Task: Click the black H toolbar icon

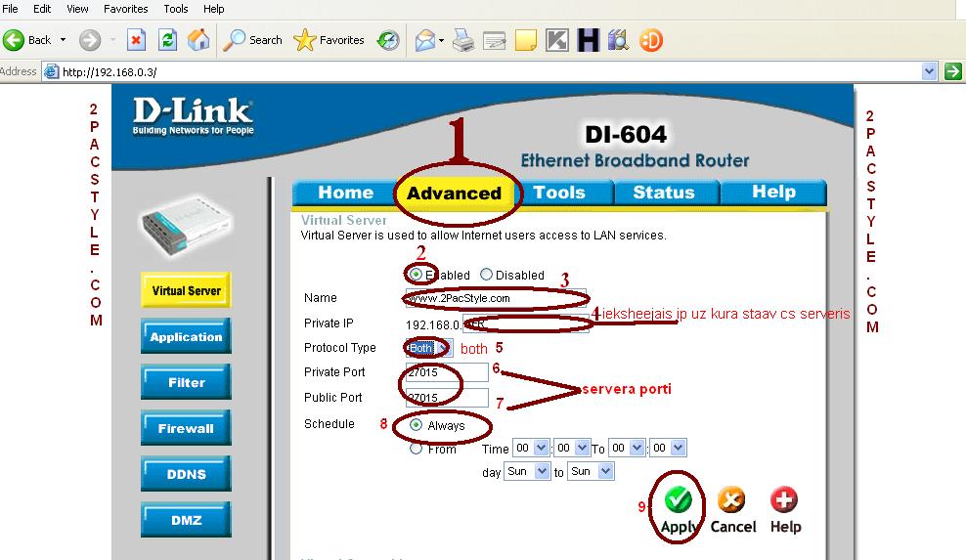Action: pos(589,40)
